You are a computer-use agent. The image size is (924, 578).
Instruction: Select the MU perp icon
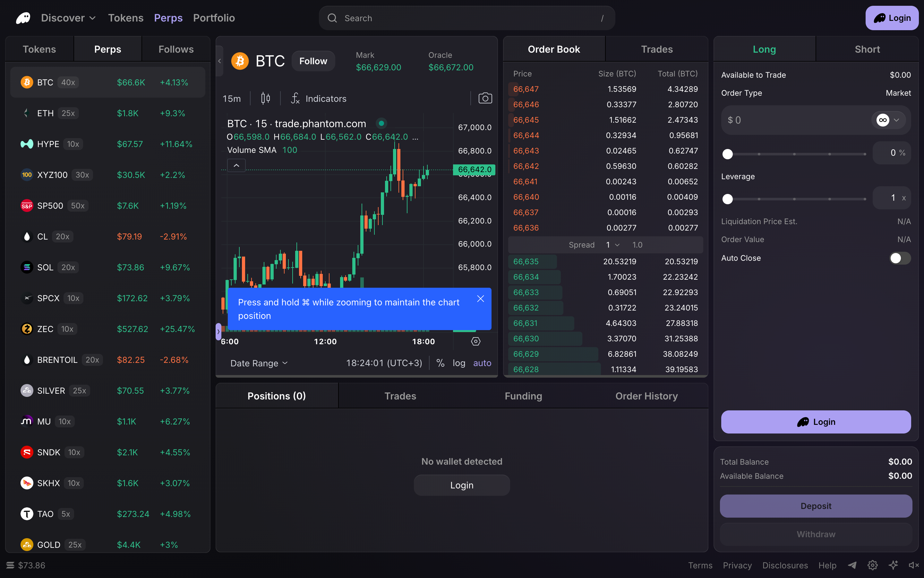click(x=26, y=421)
